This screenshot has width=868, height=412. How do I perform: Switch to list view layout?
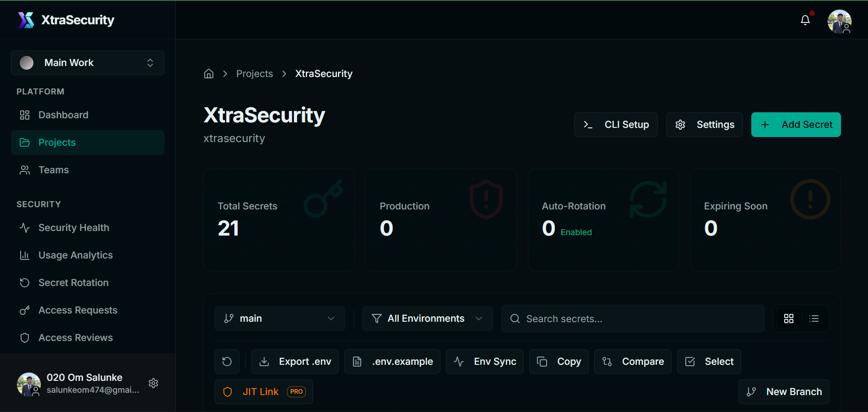click(814, 319)
